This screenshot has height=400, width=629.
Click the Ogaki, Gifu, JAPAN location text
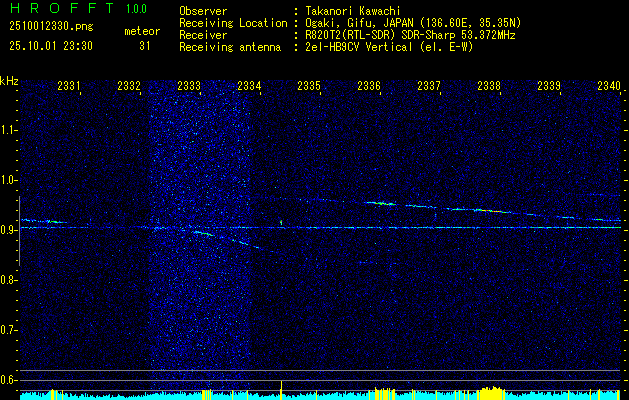[413, 23]
